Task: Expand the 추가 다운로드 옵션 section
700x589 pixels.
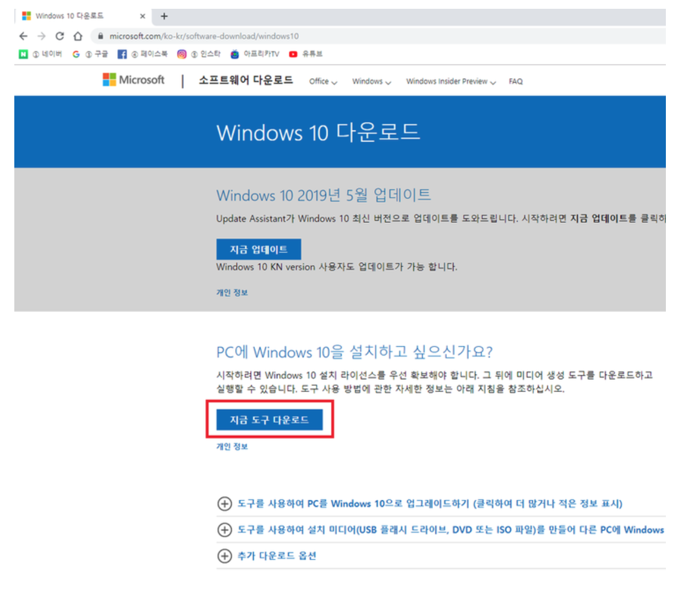Action: [x=267, y=556]
